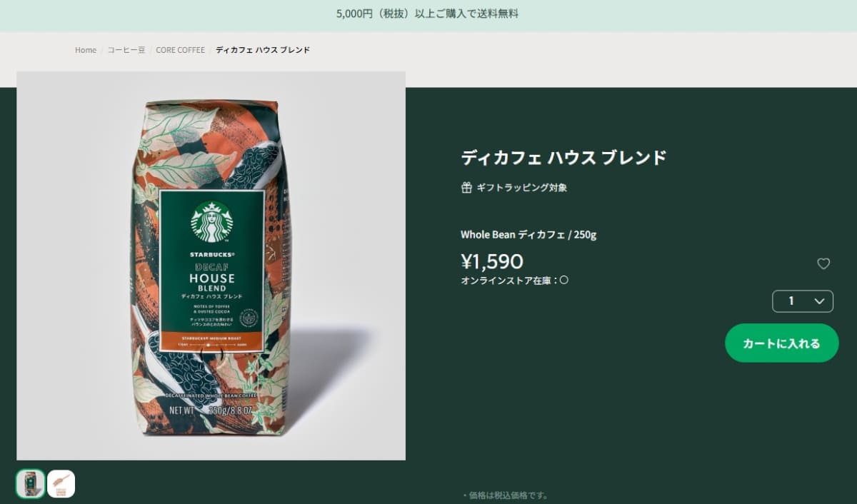Expand quantity list via chevron arrow
This screenshot has width=857, height=504.
click(820, 301)
